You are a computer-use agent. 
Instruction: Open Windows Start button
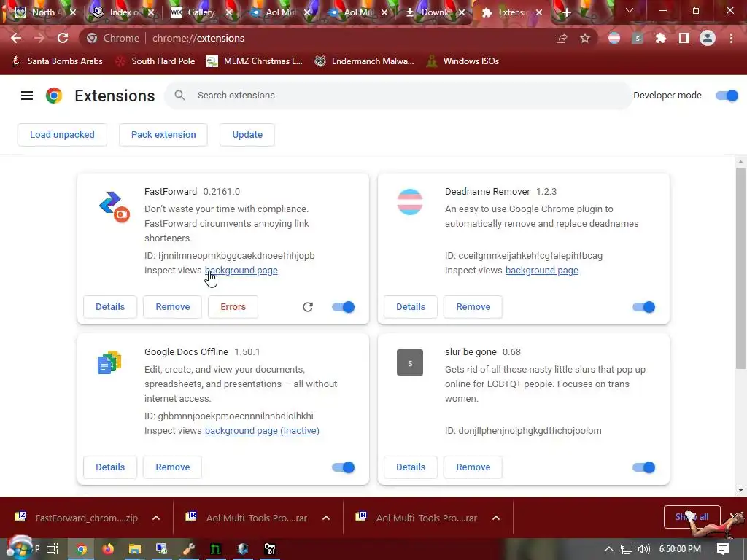19,548
